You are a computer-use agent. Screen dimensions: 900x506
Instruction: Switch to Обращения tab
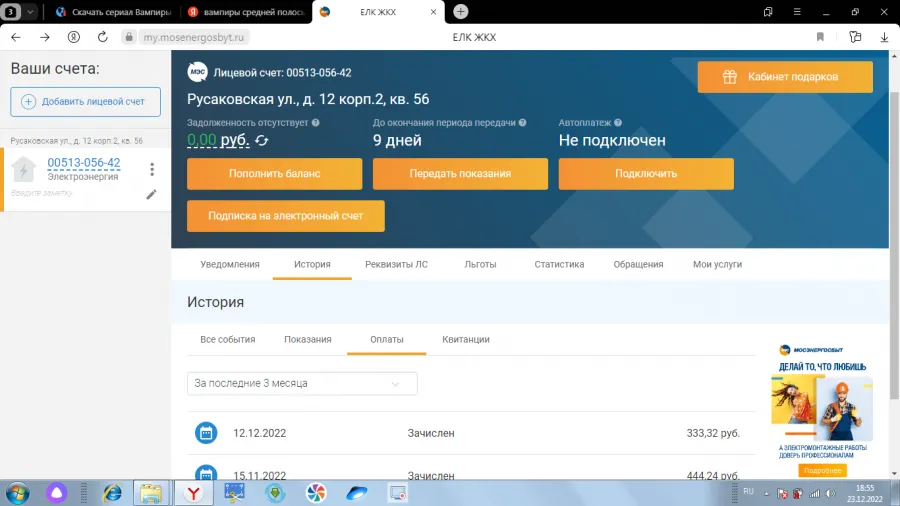(638, 264)
